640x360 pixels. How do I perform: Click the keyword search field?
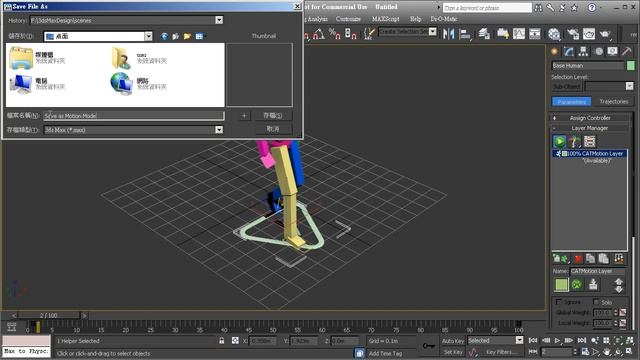(487, 8)
